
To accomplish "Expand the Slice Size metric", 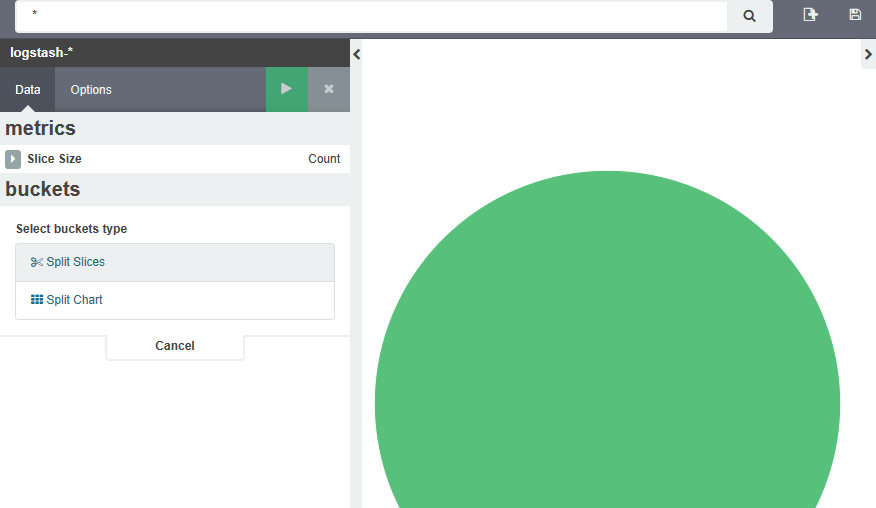I will point(13,159).
